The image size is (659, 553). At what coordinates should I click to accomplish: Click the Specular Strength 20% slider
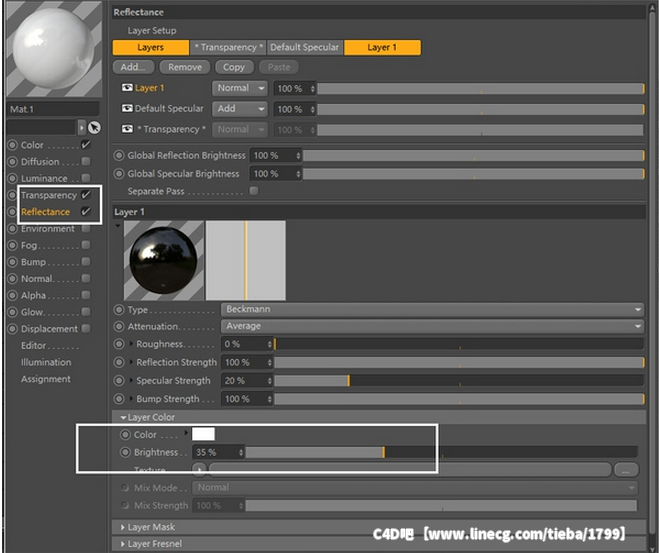tap(459, 380)
